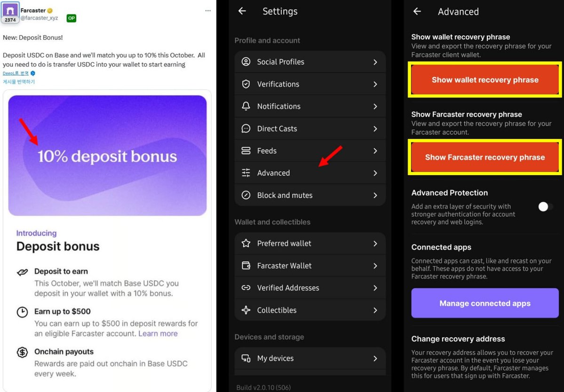The image size is (564, 392).
Task: Click the green OP badge
Action: click(x=71, y=18)
